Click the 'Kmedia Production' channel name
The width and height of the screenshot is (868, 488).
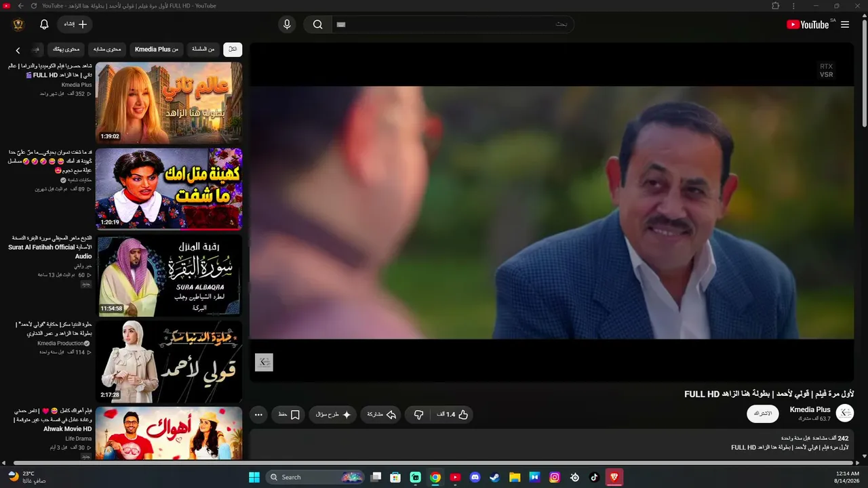click(60, 344)
